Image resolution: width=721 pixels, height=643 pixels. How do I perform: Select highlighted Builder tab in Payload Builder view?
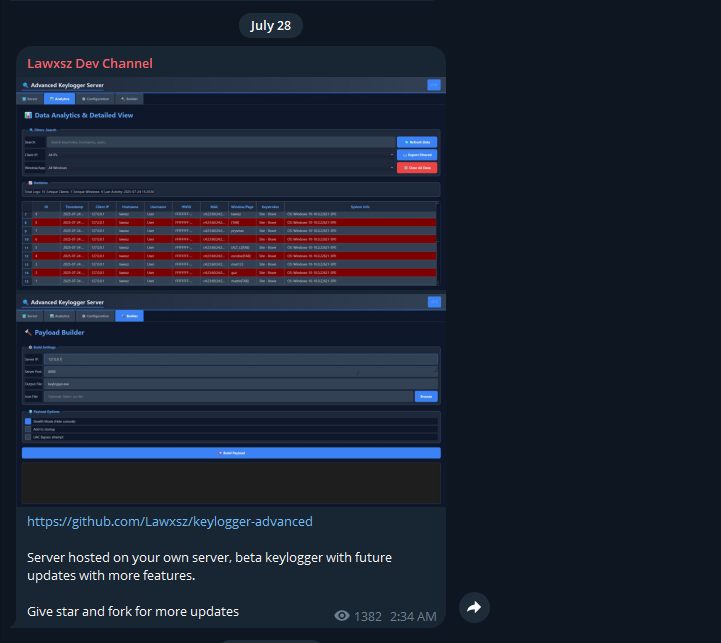(x=129, y=316)
